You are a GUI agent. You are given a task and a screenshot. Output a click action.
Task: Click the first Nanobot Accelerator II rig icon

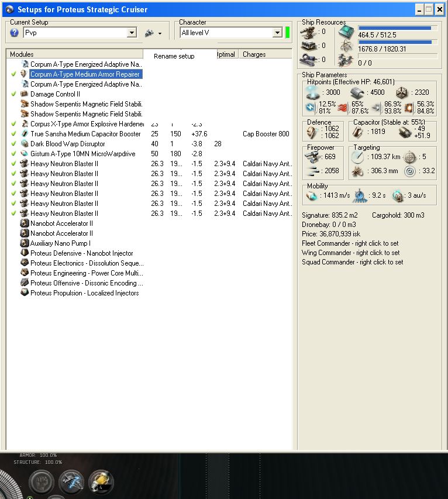coord(24,223)
